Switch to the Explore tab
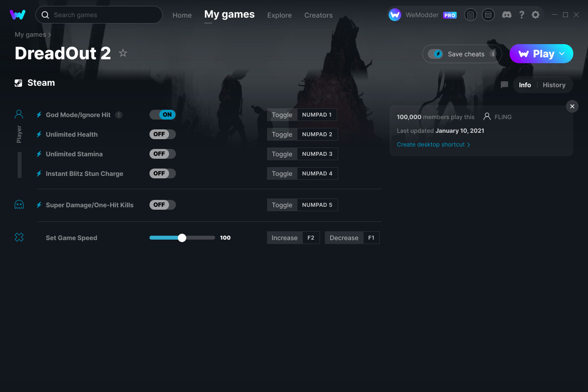 [x=279, y=15]
